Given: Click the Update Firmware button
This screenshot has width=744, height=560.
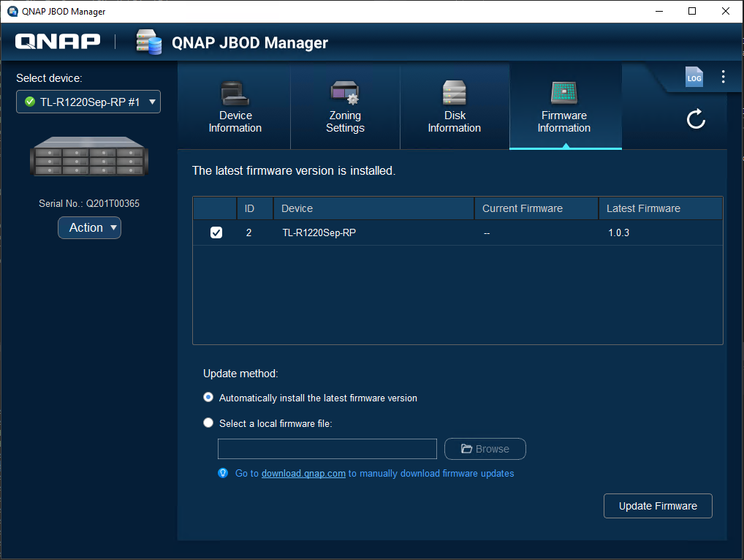Looking at the screenshot, I should [658, 506].
